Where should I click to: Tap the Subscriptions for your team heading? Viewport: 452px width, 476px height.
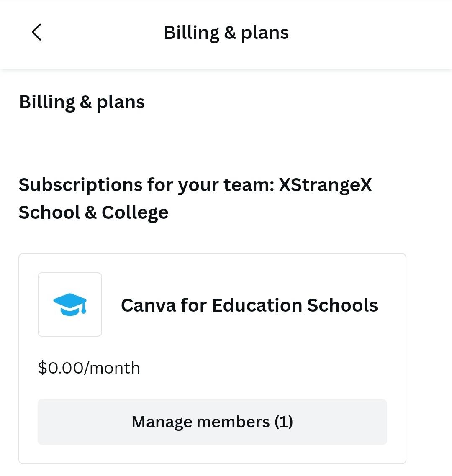point(146,185)
